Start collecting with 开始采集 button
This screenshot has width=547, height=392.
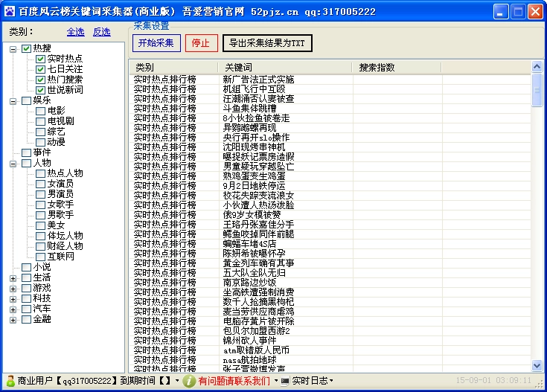pyautogui.click(x=156, y=43)
